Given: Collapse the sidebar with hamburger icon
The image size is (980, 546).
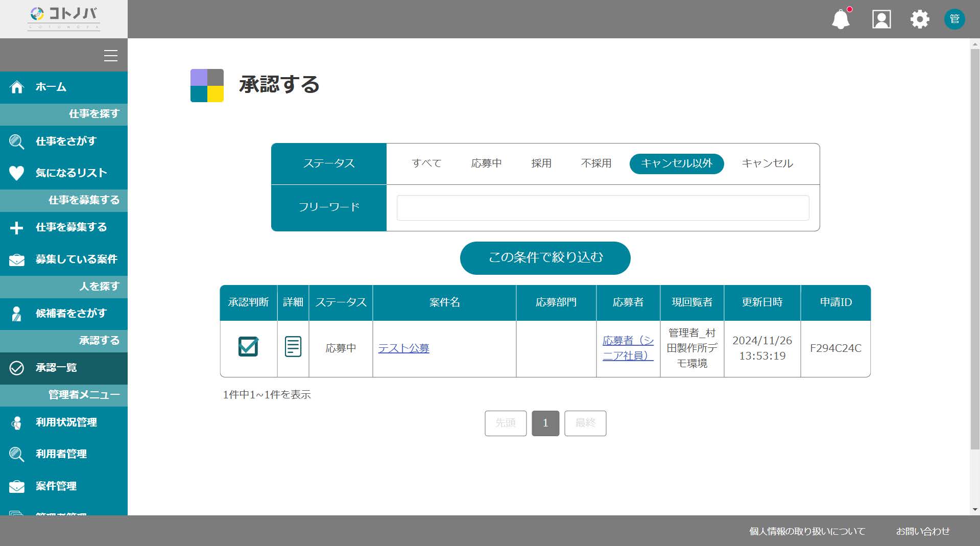Looking at the screenshot, I should (111, 55).
